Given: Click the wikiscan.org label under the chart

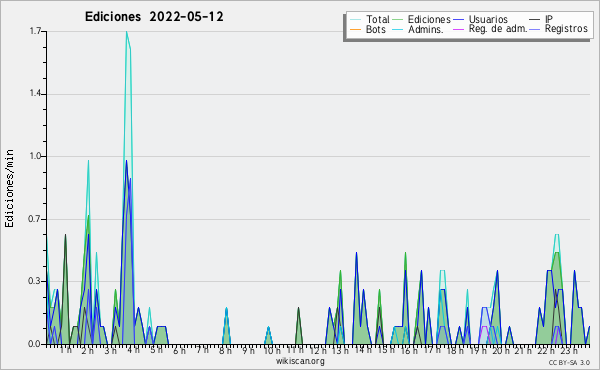Looking at the screenshot, I should [300, 361].
